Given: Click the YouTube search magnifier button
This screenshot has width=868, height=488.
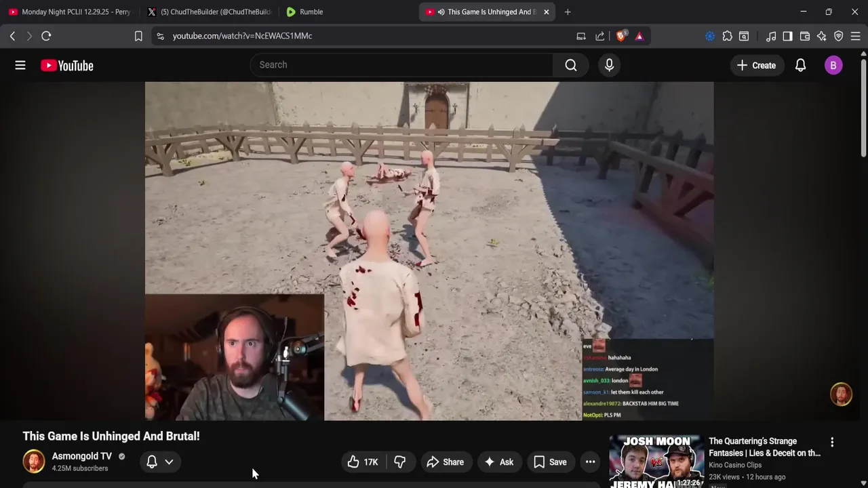Looking at the screenshot, I should tap(571, 65).
